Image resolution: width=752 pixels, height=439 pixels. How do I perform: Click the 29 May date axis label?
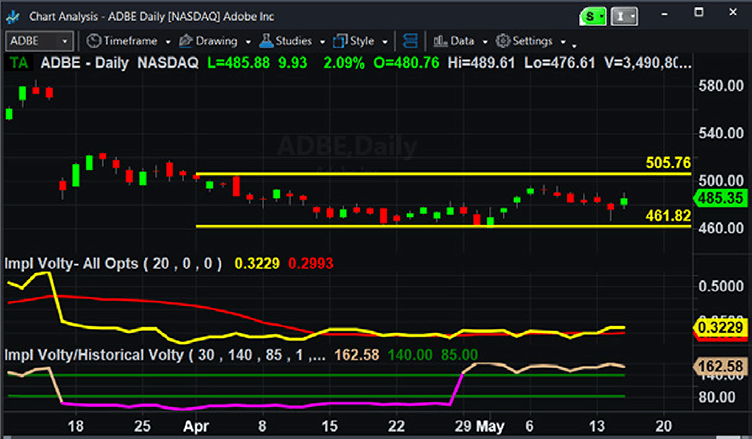479,427
